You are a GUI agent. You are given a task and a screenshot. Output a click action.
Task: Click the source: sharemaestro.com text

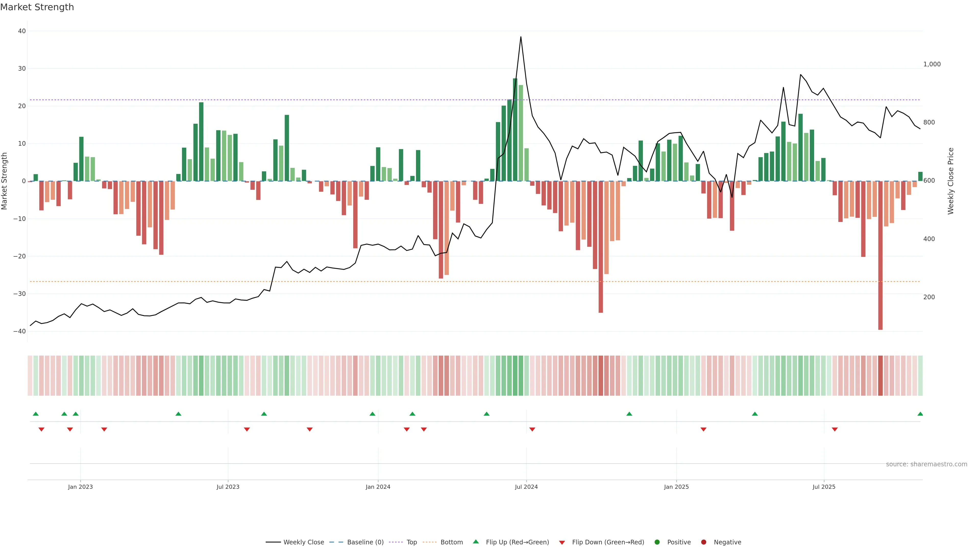point(926,464)
